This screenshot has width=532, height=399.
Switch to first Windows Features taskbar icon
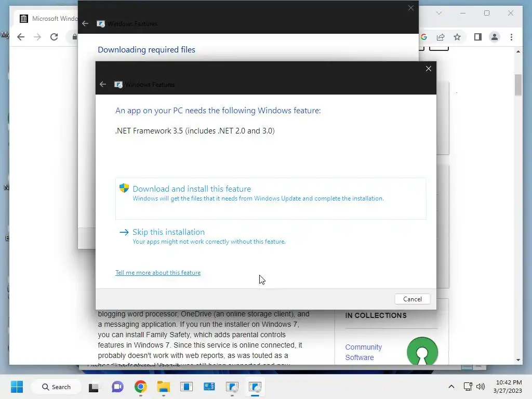pyautogui.click(x=232, y=387)
